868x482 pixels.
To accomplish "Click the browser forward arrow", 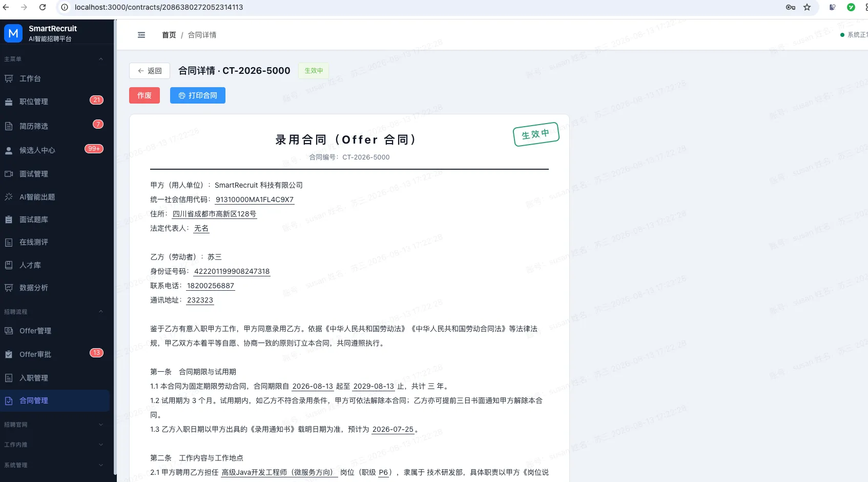I will coord(24,7).
